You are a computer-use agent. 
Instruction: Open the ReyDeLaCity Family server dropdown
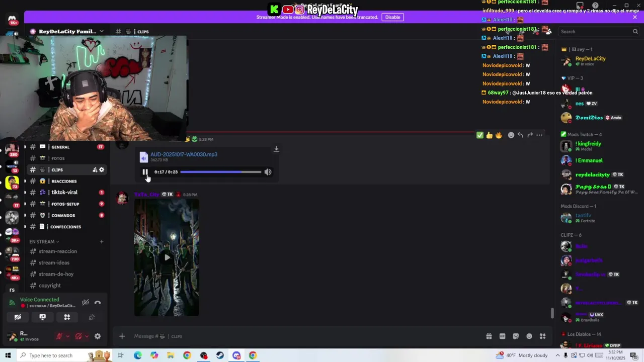pyautogui.click(x=67, y=31)
